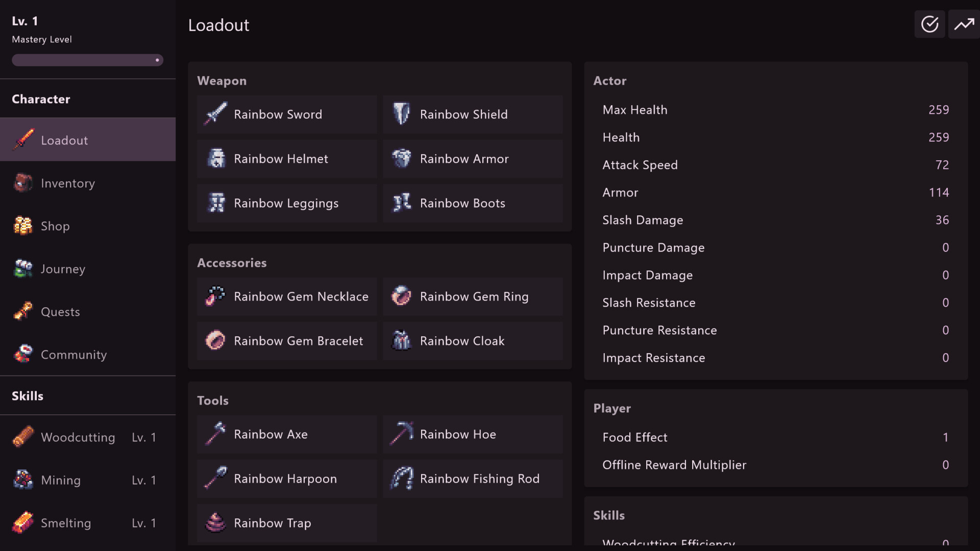Select the Woodcutting log icon
Screen dimensions: 980x551
coord(22,437)
